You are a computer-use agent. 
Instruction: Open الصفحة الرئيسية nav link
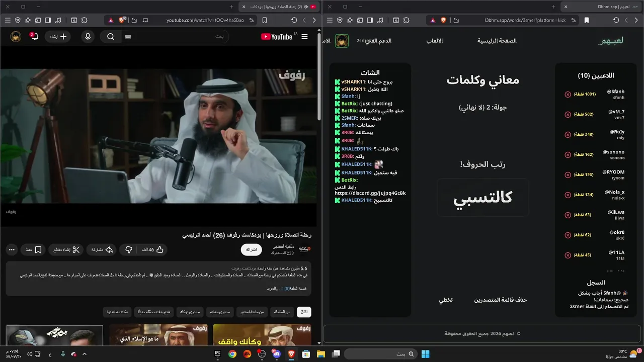point(497,41)
